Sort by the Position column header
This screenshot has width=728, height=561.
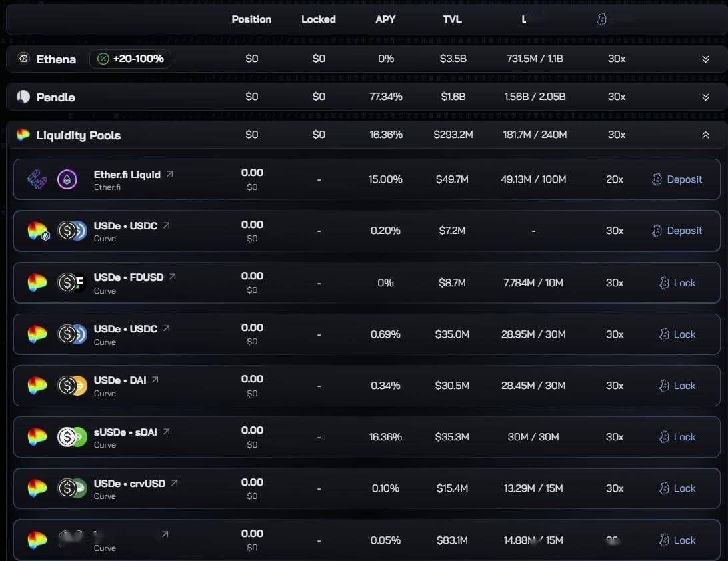point(251,19)
